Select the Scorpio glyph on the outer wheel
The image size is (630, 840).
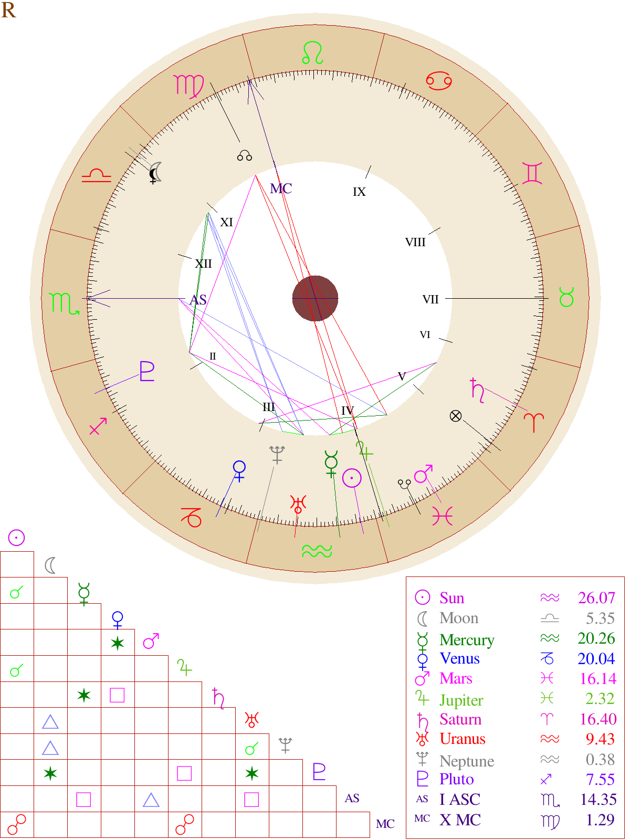click(64, 303)
